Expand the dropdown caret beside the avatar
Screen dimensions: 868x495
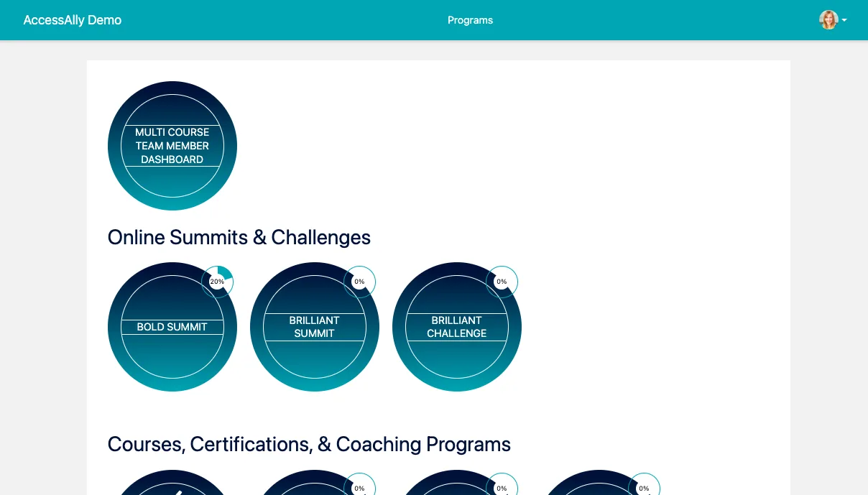coord(844,20)
